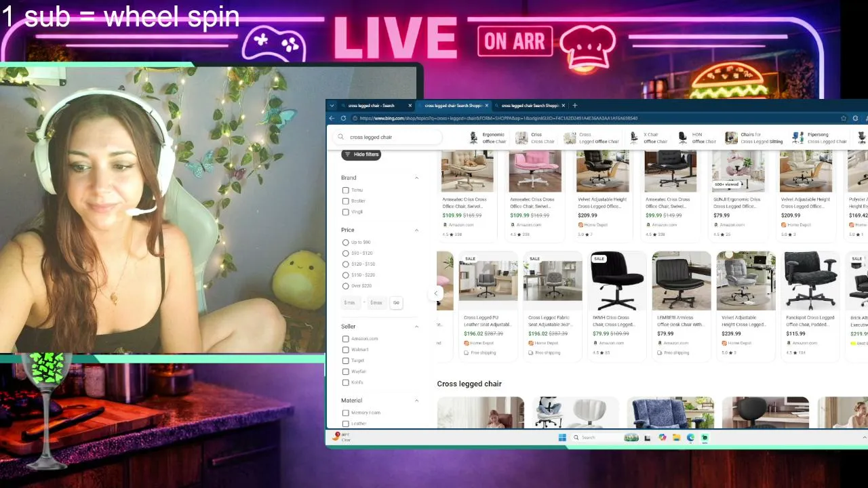868x488 pixels.
Task: Check the Bestier brand filter
Action: pos(346,201)
